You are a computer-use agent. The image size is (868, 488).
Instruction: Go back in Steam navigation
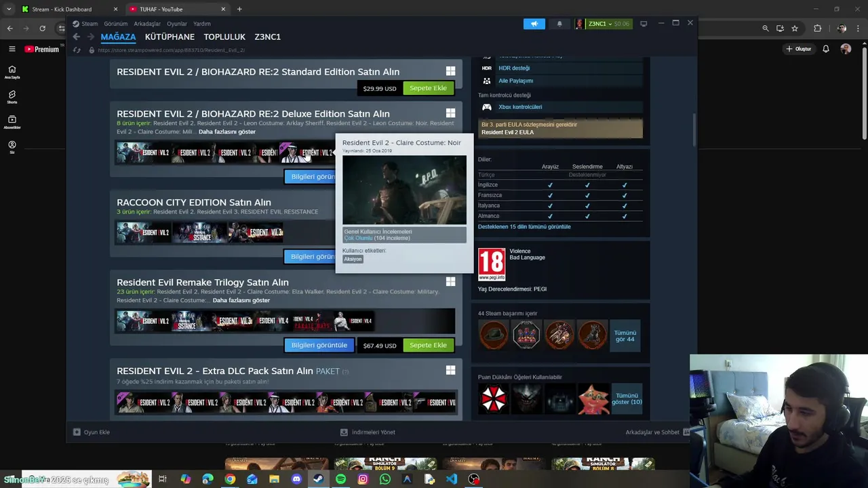[x=76, y=37]
